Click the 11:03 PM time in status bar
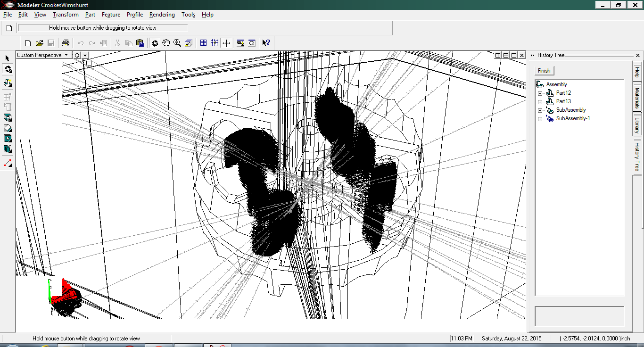The image size is (644, 347). click(462, 339)
